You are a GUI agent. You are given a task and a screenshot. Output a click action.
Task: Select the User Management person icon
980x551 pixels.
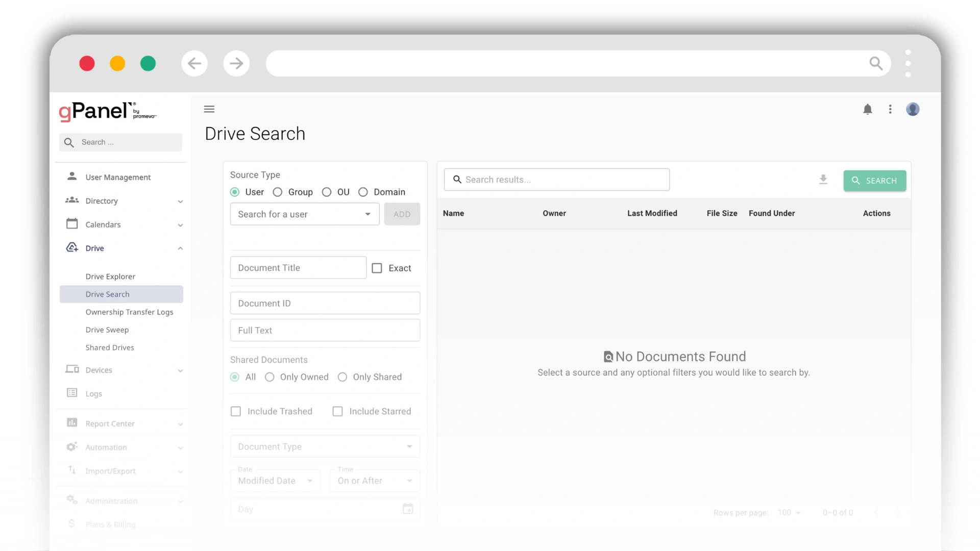(x=72, y=176)
